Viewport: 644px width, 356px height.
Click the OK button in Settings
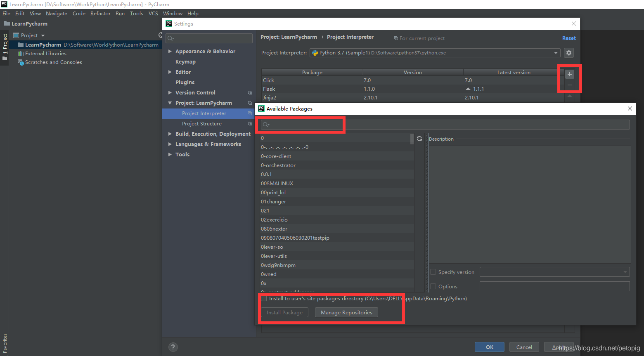[490, 347]
